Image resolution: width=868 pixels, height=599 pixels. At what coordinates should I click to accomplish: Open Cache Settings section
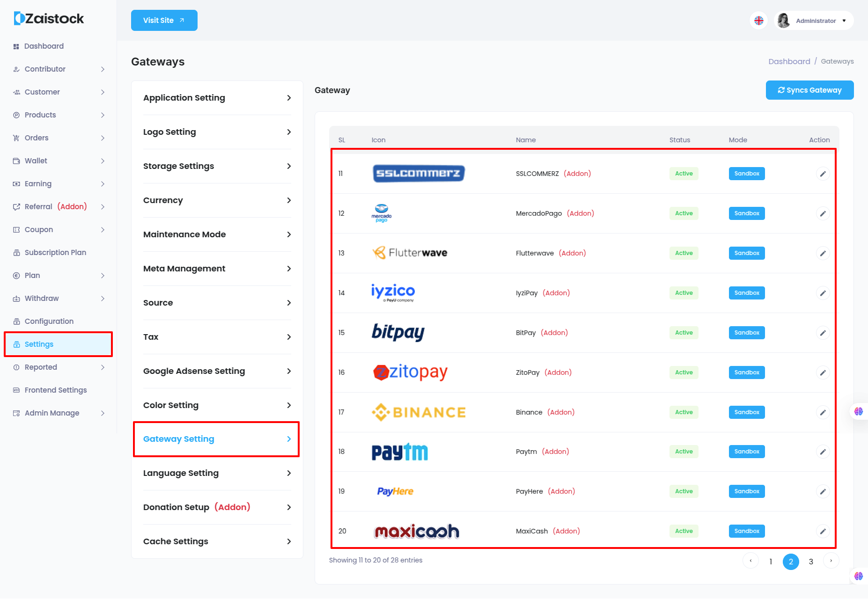(x=217, y=541)
